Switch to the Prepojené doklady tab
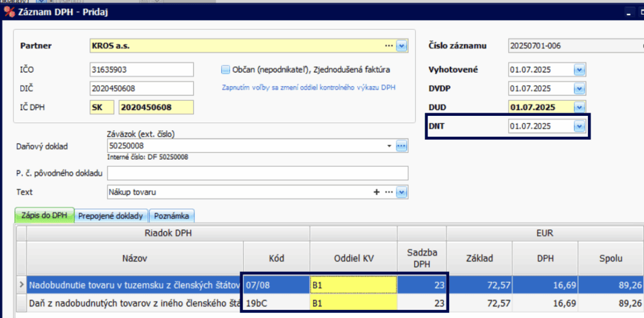 tap(111, 215)
